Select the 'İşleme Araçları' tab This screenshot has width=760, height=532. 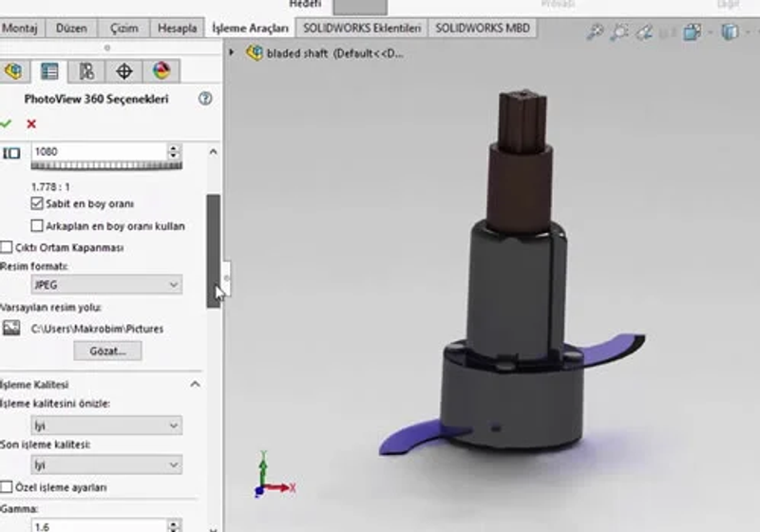click(x=250, y=28)
